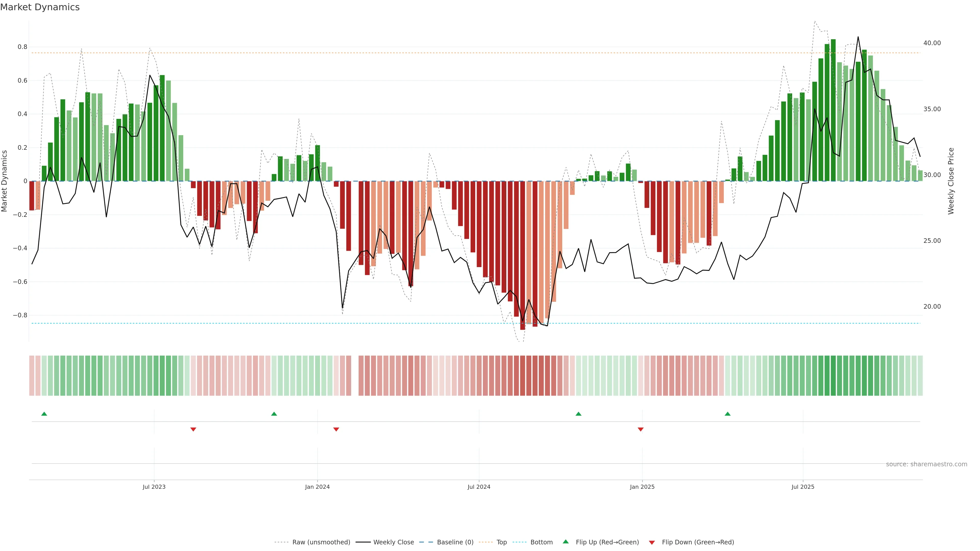Toggle the Weekly Close legend entry

[393, 542]
